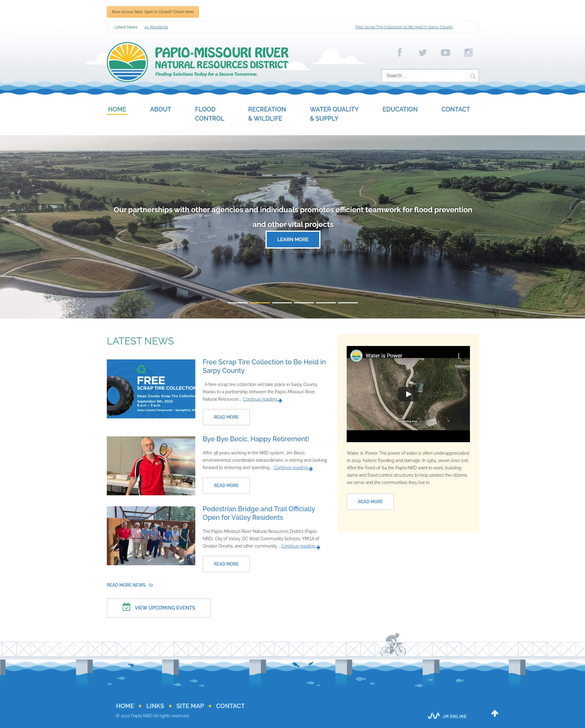
Task: Click the 'Water is Power' video title
Action: pyautogui.click(x=384, y=355)
